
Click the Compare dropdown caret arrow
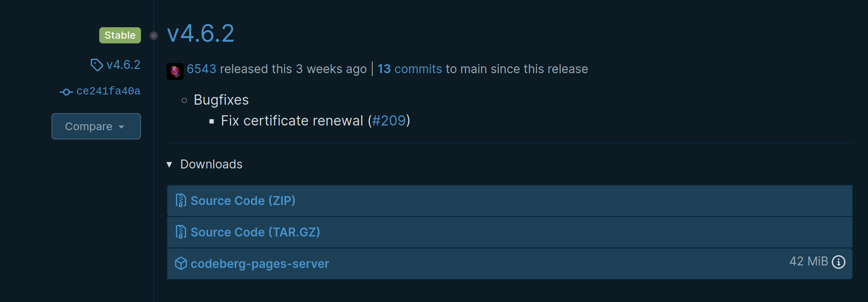tap(121, 127)
